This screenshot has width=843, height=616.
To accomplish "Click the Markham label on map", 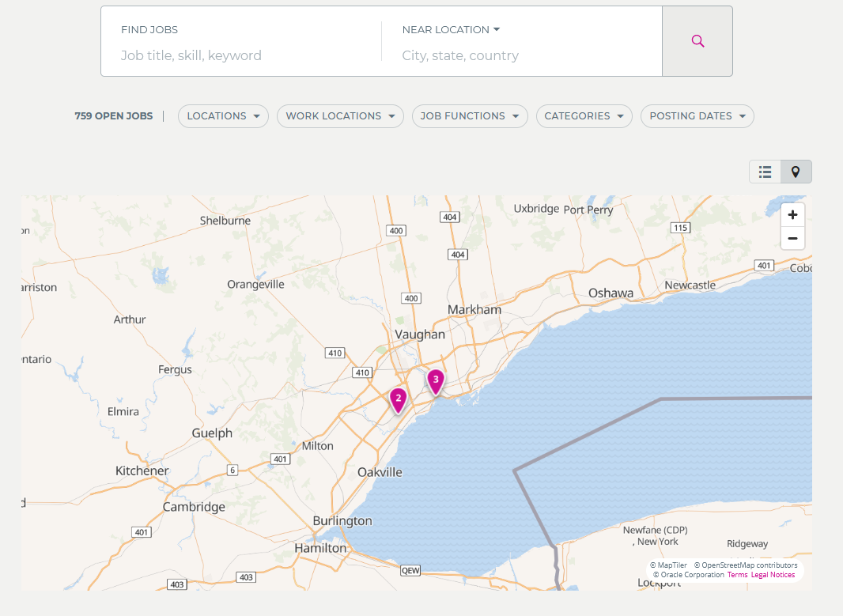I will [x=474, y=310].
